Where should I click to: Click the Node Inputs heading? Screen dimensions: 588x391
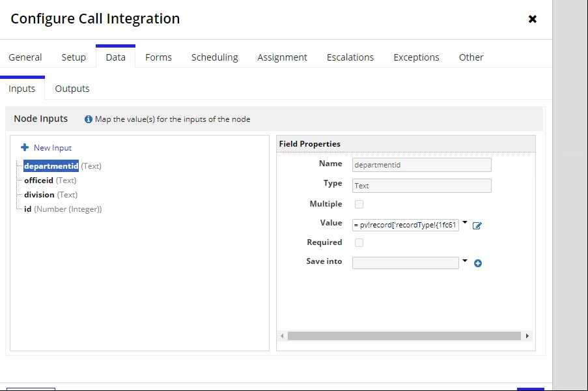[41, 119]
